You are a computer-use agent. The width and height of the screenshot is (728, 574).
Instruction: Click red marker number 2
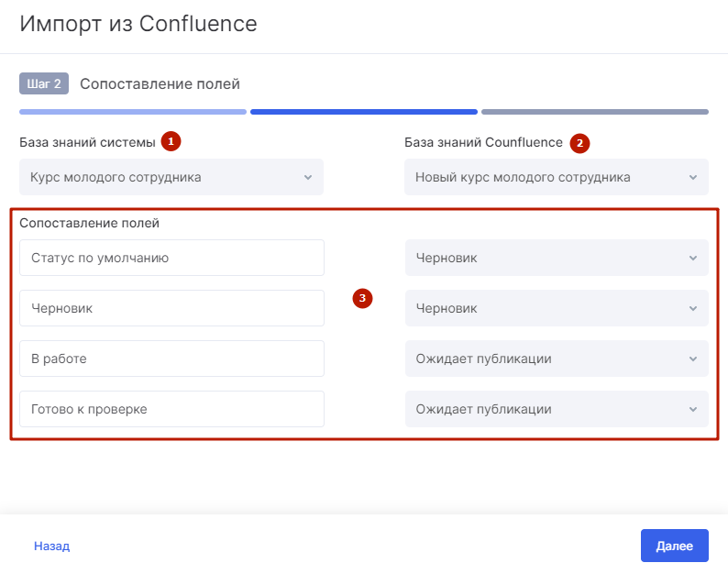[579, 143]
